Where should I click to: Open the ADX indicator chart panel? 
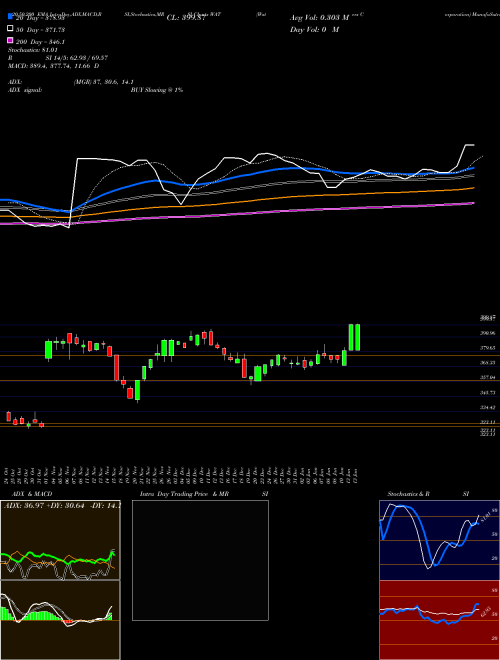60,540
